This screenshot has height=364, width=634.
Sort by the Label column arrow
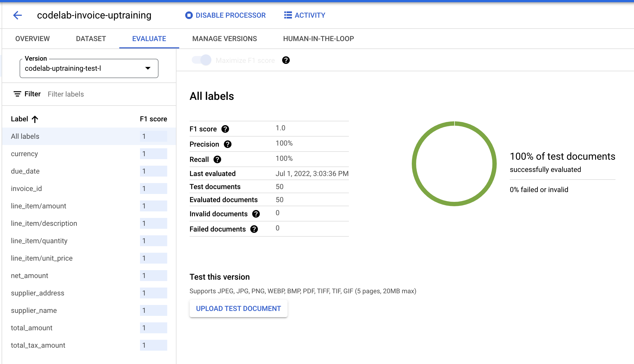35,119
